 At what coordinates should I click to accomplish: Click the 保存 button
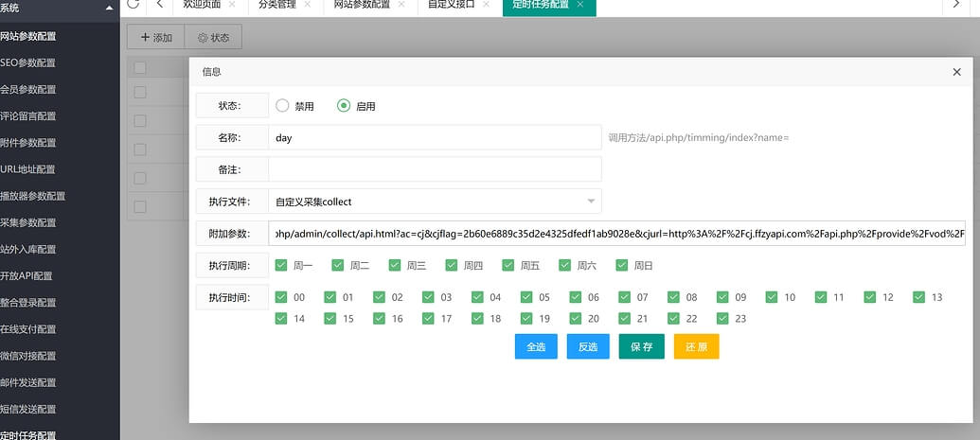click(x=641, y=346)
